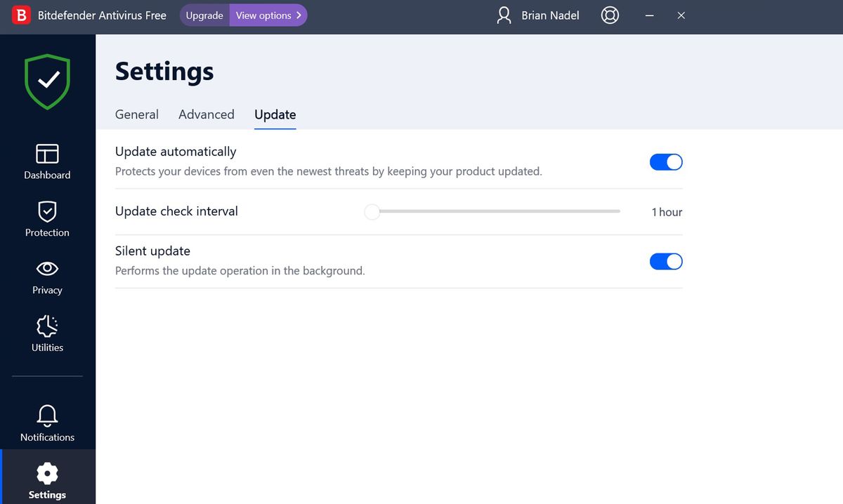Open the Utilities icon in sidebar
This screenshot has width=843, height=504.
pyautogui.click(x=47, y=326)
